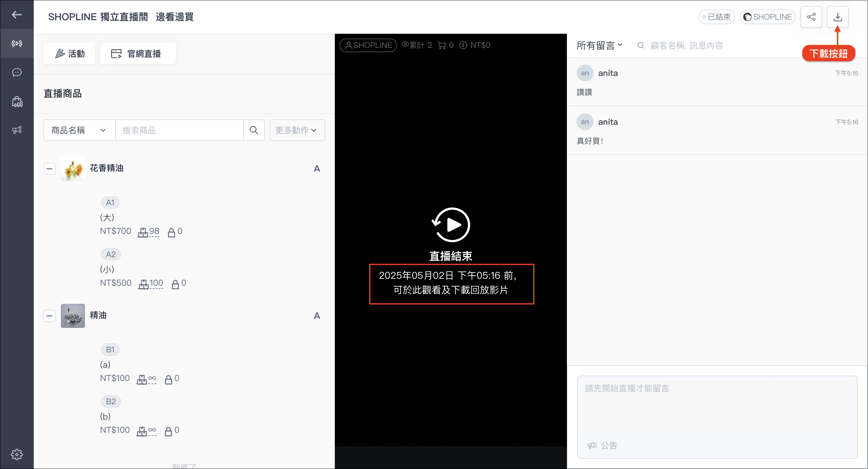Open the 所有留言 filter dropdown
This screenshot has width=868, height=469.
599,45
